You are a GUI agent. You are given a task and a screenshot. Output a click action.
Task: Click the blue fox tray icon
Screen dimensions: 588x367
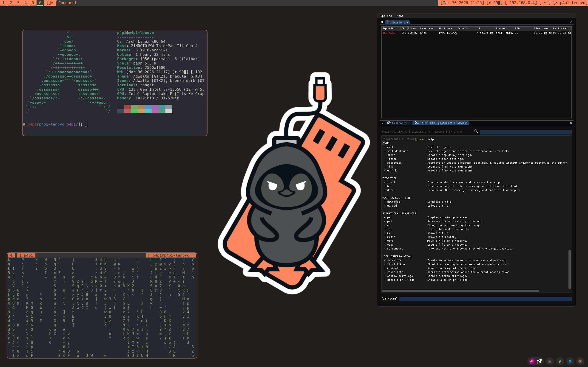tap(570, 361)
